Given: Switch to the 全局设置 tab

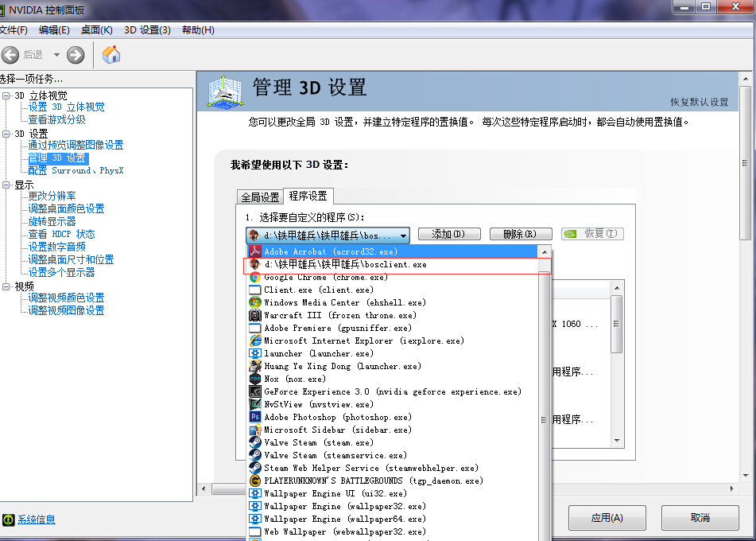Looking at the screenshot, I should point(261,197).
